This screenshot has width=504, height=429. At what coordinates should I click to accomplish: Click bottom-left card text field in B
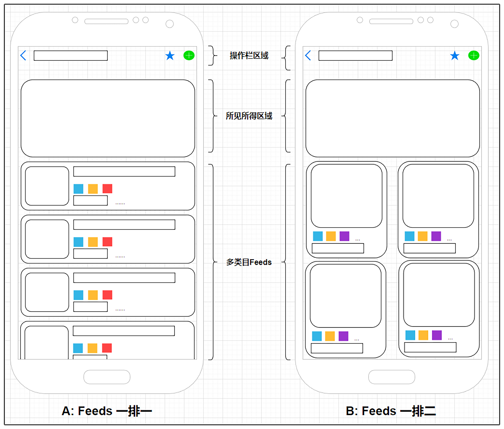[337, 348]
